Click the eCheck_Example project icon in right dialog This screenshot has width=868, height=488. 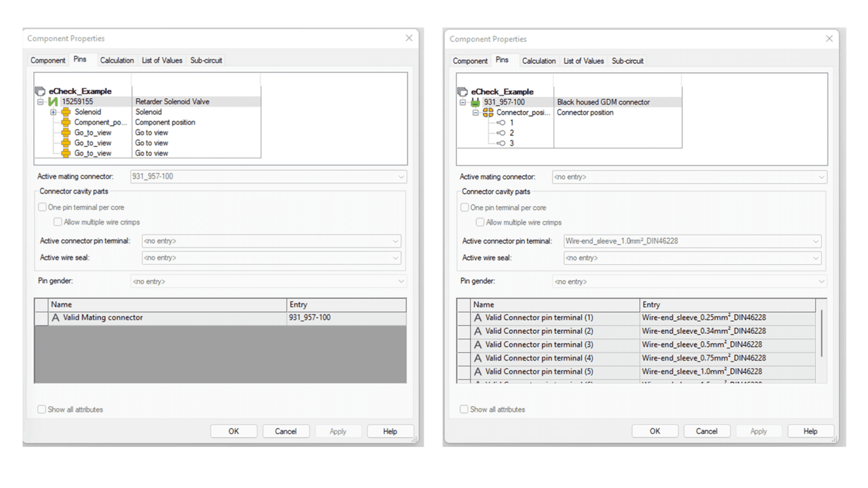point(462,91)
